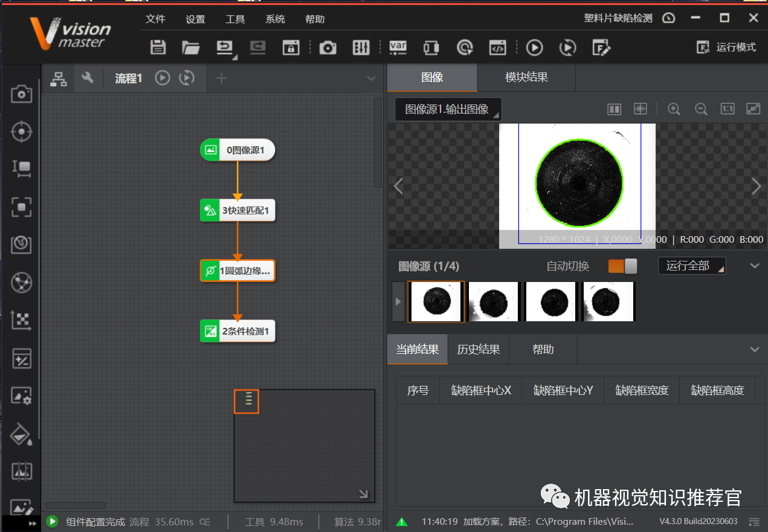The image size is (768, 532).
Task: Select the second image source thumbnail
Action: click(493, 301)
